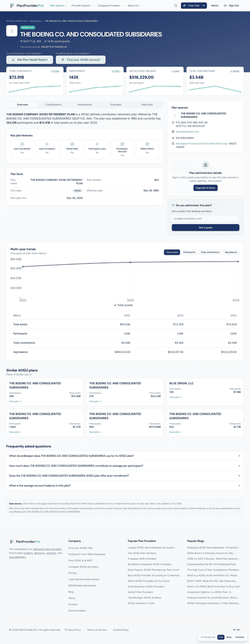Expand the auto-enrollment FAQ question
The width and height of the screenshot is (250, 644).
(x=124, y=476)
